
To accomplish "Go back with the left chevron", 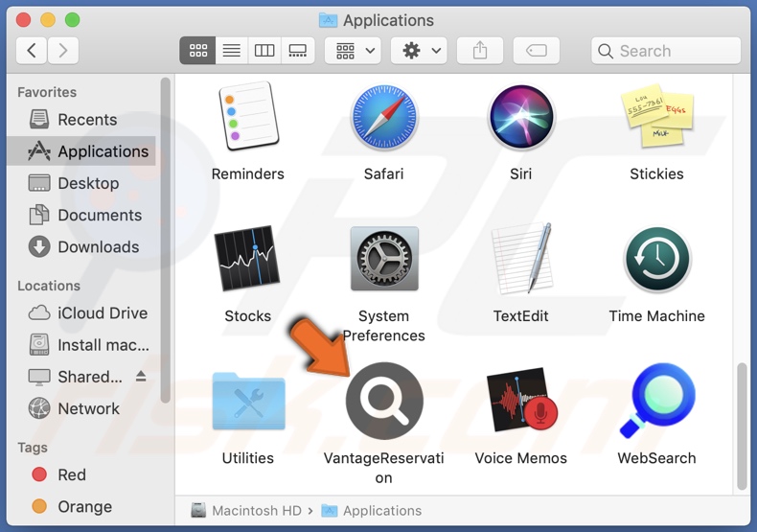I will click(x=32, y=50).
